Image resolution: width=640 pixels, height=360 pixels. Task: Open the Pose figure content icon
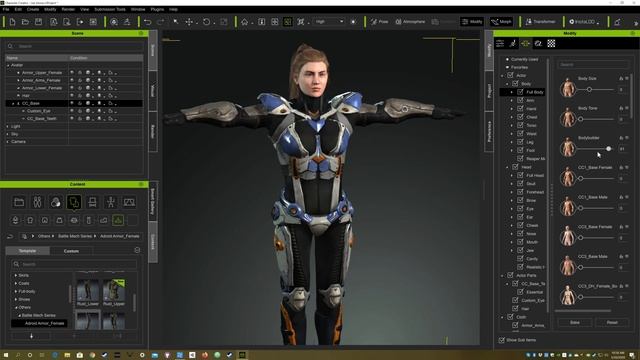[x=111, y=202]
